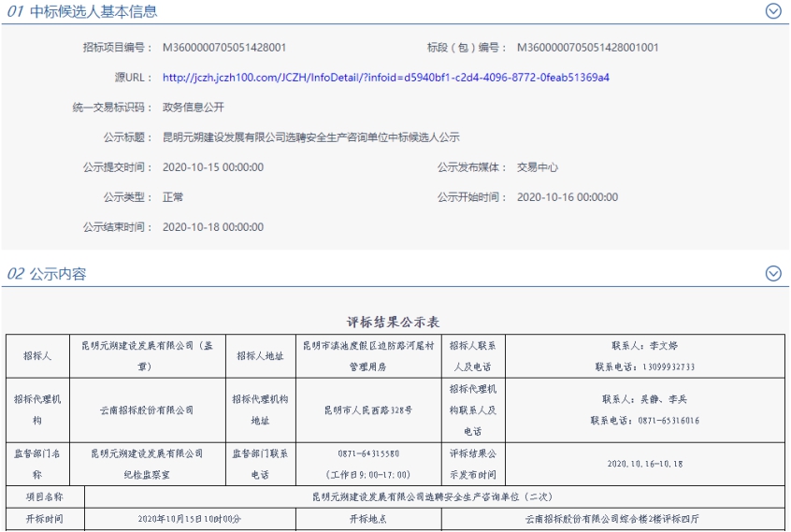Click 政务信息公开 beside 统一交易标识码
Image resolution: width=791 pixels, height=532 pixels.
(194, 108)
